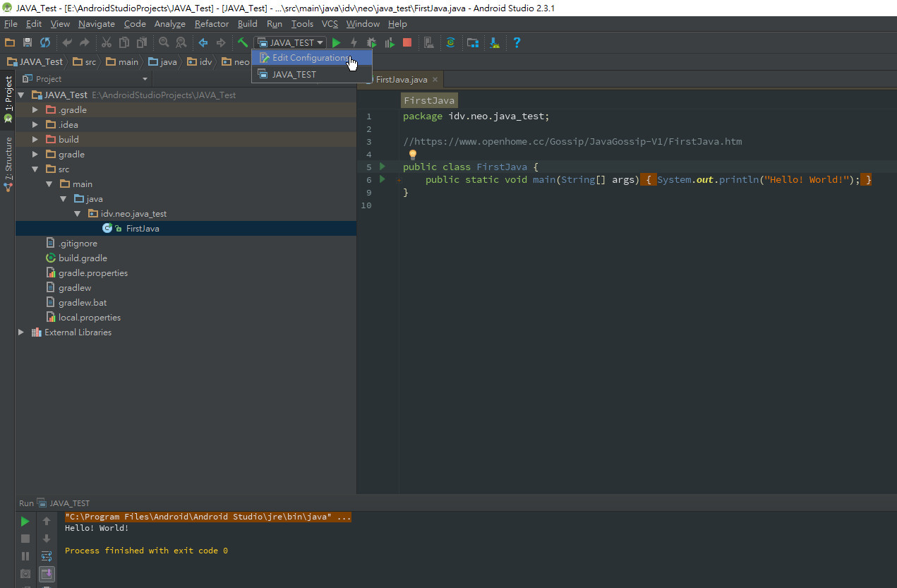Click the Project Structure icon
Screen dimensions: 897x588
click(473, 43)
